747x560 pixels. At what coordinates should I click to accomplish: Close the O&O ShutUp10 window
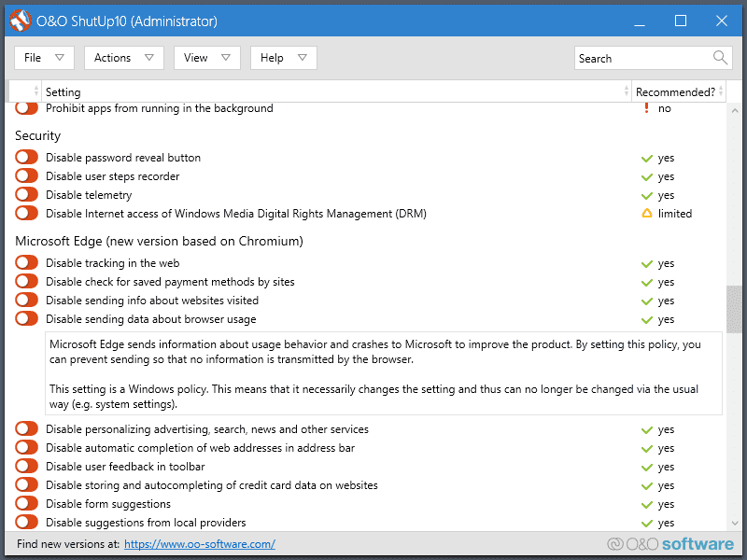(721, 21)
